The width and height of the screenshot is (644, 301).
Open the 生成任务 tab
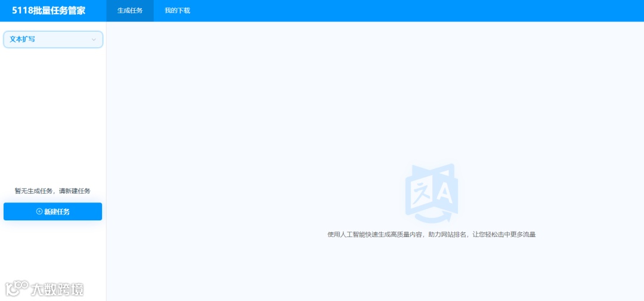[130, 11]
